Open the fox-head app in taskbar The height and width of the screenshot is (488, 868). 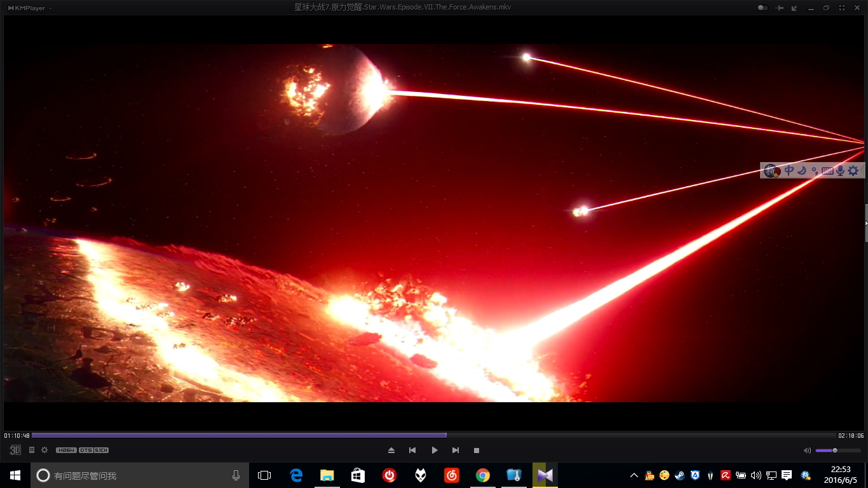click(x=421, y=475)
